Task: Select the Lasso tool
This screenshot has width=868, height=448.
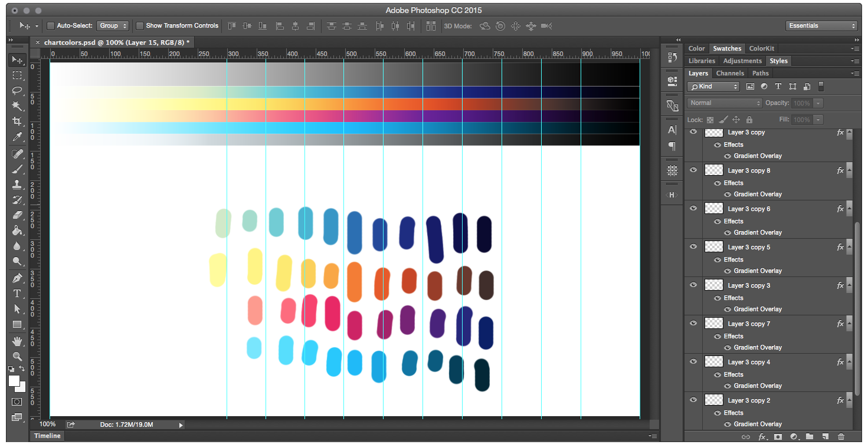Action: click(18, 90)
